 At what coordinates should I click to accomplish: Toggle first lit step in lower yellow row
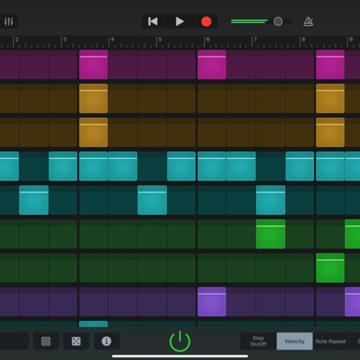tap(93, 132)
